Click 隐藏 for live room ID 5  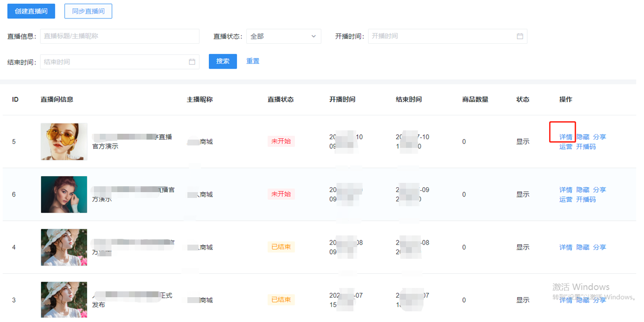(x=583, y=137)
